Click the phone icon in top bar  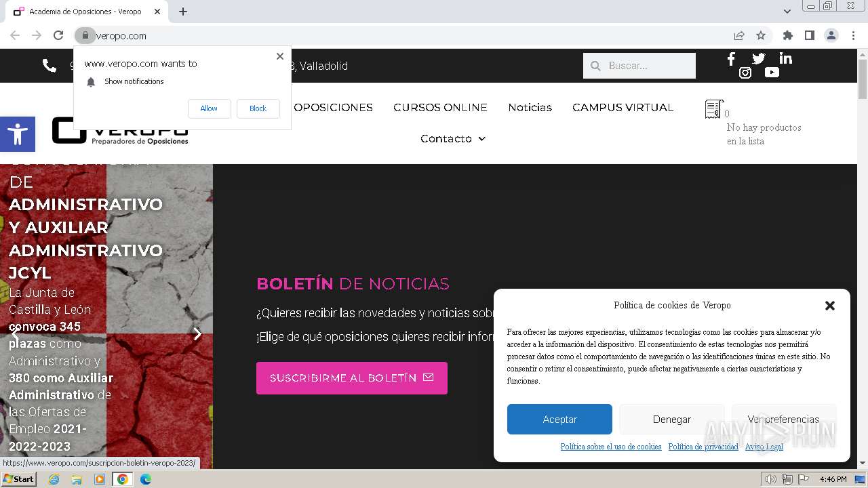[50, 65]
